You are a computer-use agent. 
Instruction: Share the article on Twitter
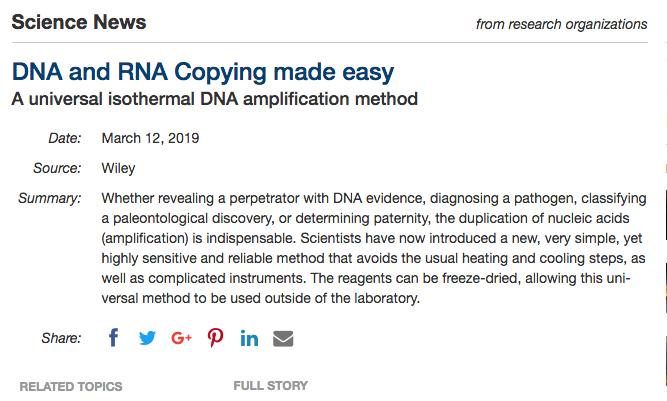pyautogui.click(x=147, y=338)
